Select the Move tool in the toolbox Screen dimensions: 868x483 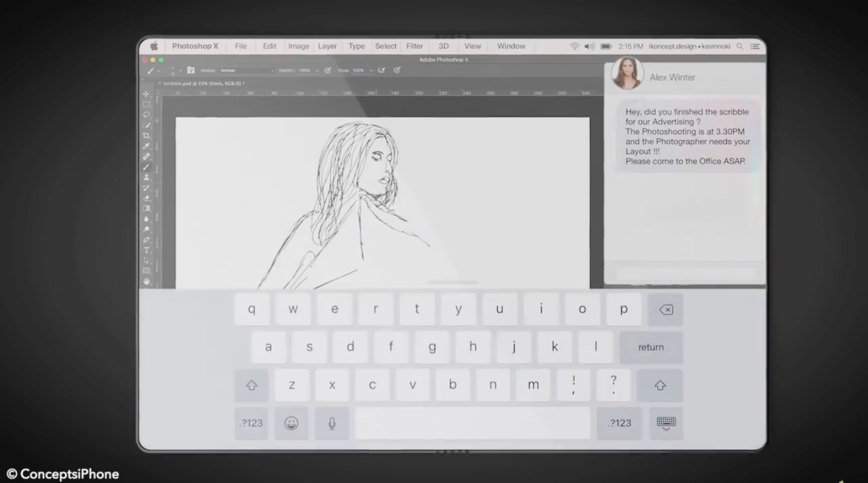(146, 94)
